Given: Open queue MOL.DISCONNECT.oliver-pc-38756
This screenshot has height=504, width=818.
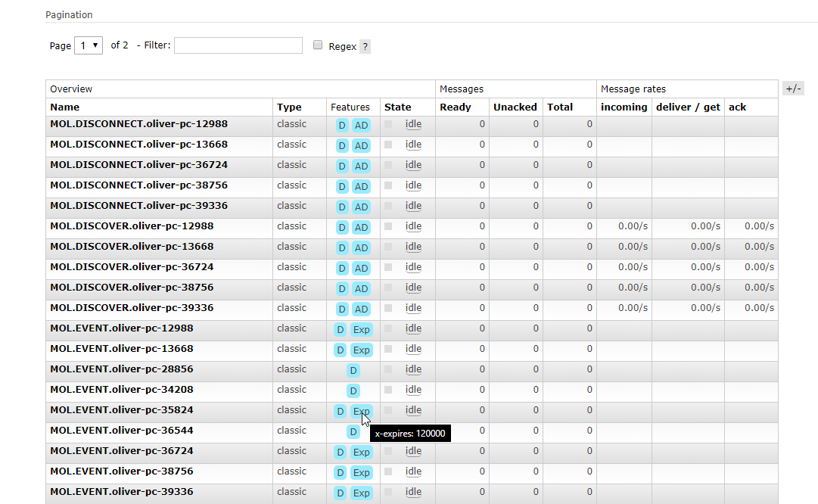Looking at the screenshot, I should tap(138, 185).
